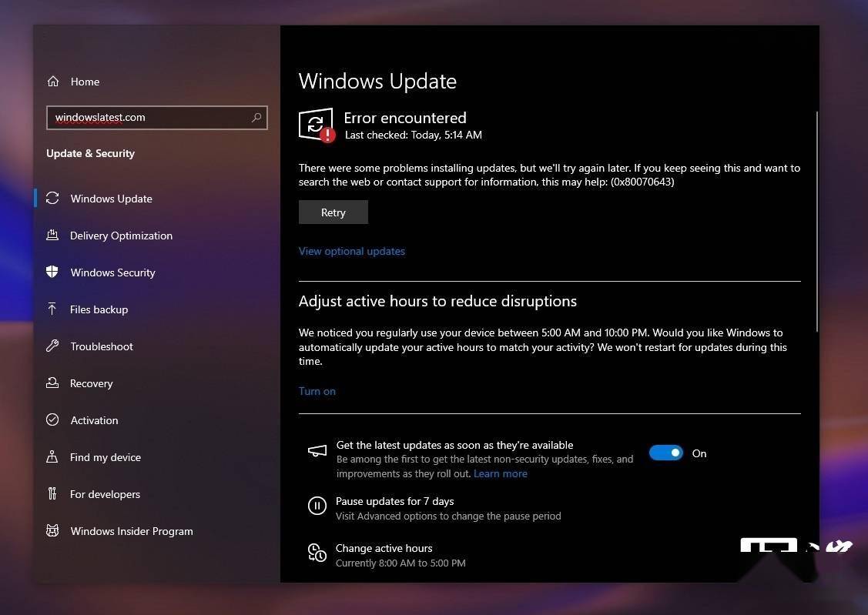Click the 'Update & Security' heading
The height and width of the screenshot is (615, 868).
click(90, 153)
